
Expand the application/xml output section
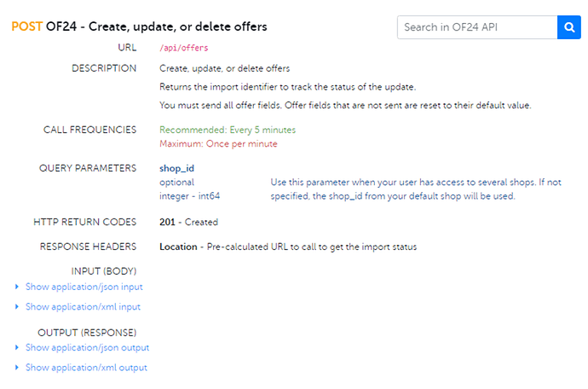point(86,368)
